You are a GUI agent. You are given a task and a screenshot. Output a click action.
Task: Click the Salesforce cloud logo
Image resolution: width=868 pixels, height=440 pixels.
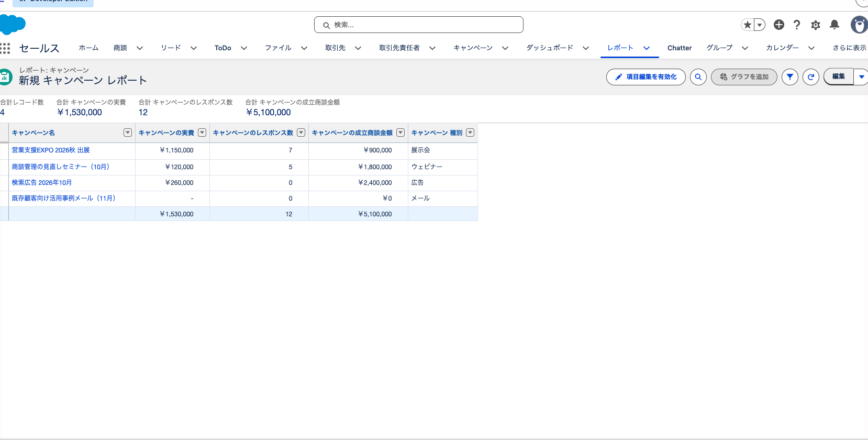tap(13, 25)
